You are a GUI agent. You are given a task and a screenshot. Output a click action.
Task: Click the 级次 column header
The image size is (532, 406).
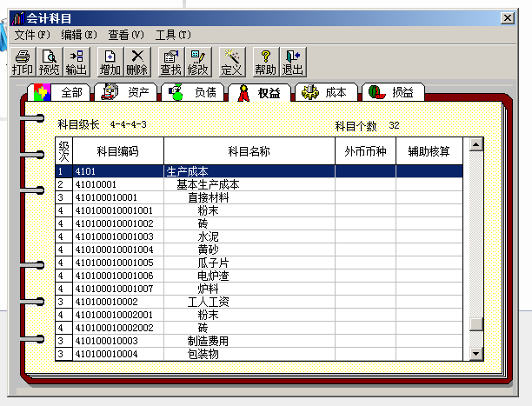click(x=63, y=151)
